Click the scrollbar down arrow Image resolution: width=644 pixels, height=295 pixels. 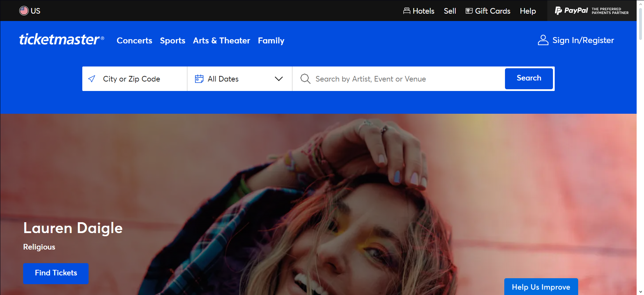pyautogui.click(x=640, y=292)
